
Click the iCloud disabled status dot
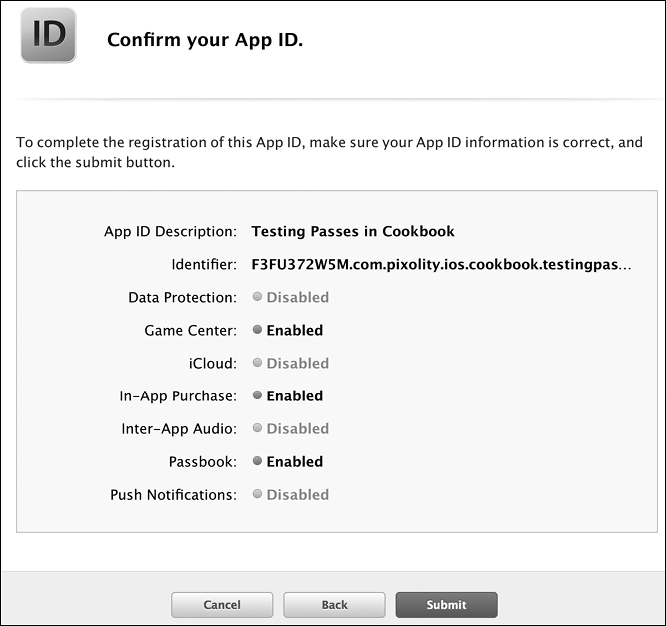[x=258, y=363]
